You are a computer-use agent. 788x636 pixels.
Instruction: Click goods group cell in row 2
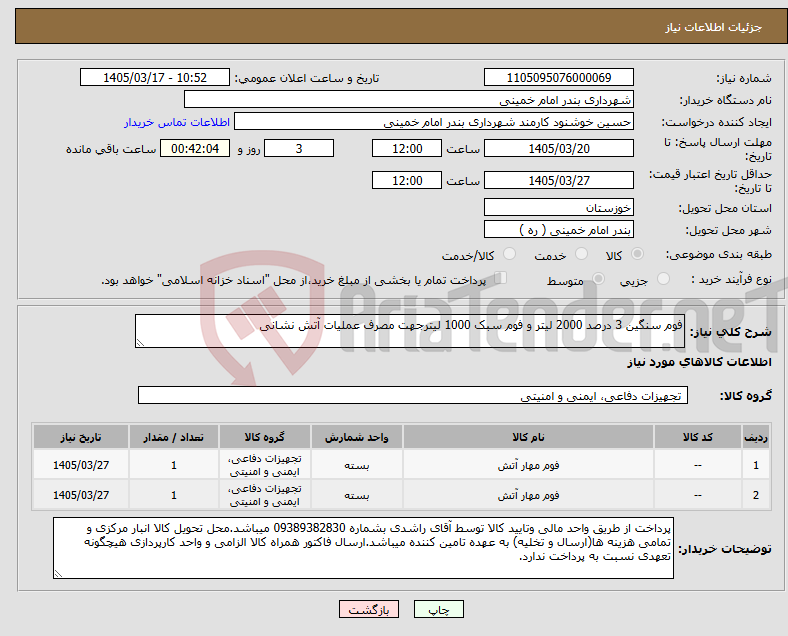click(264, 495)
